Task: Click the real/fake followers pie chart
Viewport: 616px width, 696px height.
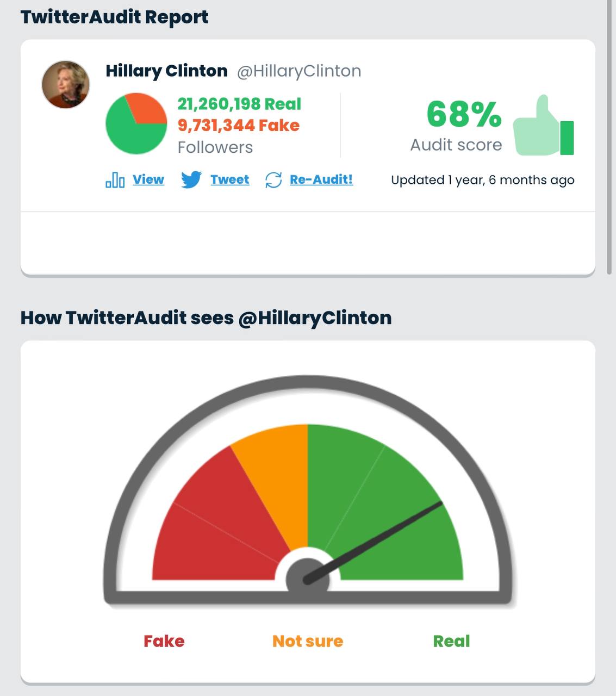Action: [x=136, y=123]
